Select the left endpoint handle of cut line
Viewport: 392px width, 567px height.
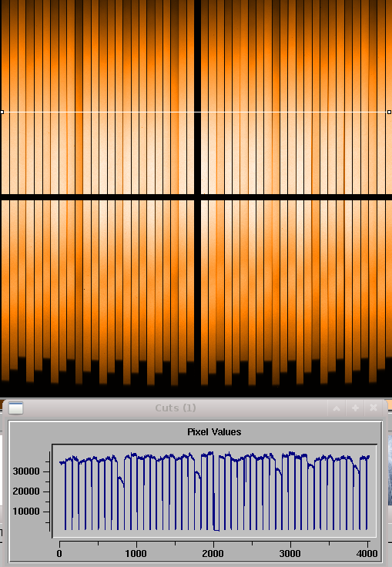click(2, 112)
